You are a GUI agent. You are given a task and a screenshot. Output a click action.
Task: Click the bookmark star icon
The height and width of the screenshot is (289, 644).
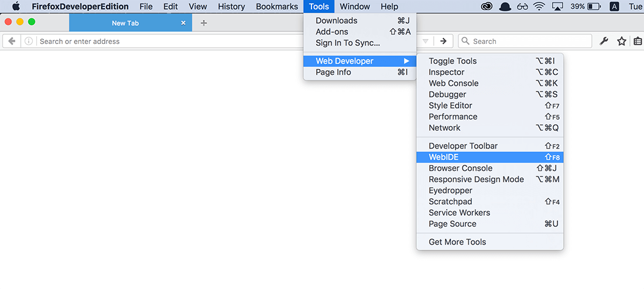pyautogui.click(x=621, y=41)
